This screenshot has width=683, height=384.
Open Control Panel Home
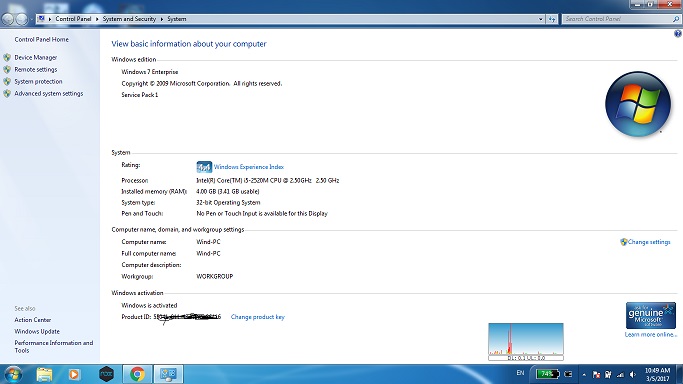click(x=41, y=39)
